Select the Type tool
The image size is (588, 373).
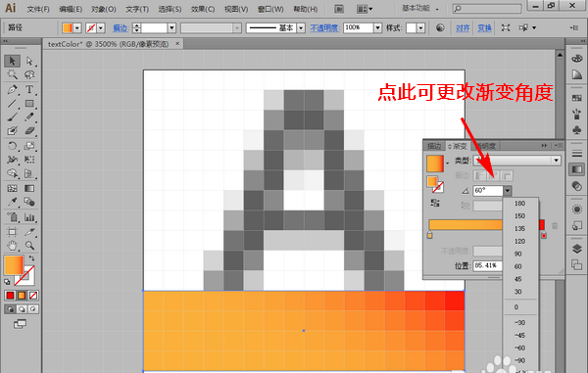coord(29,89)
